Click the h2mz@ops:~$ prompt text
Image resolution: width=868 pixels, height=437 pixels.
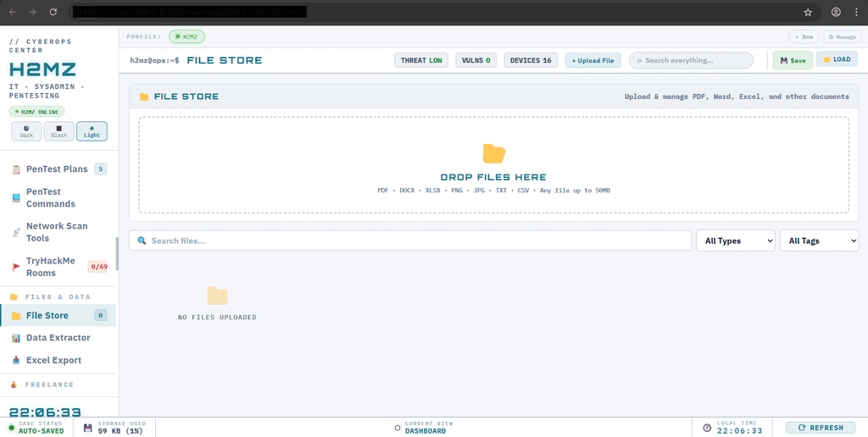[x=154, y=60]
